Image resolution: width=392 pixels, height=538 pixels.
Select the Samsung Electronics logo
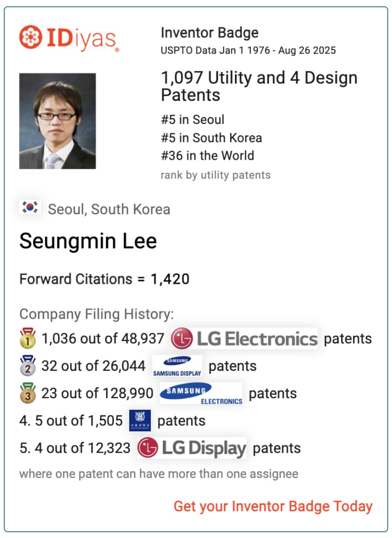(201, 393)
